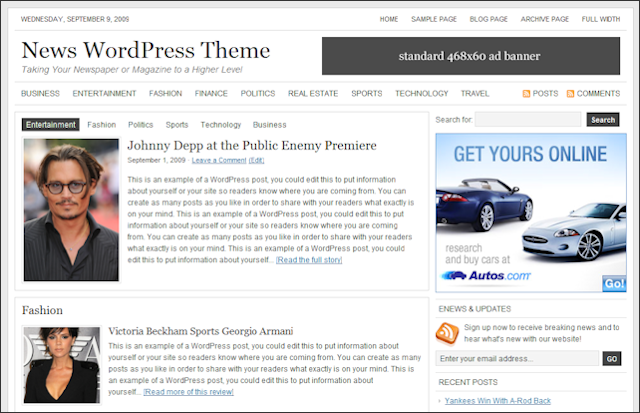Switch to the Politics featured tab
640x413 pixels.
pyautogui.click(x=140, y=124)
